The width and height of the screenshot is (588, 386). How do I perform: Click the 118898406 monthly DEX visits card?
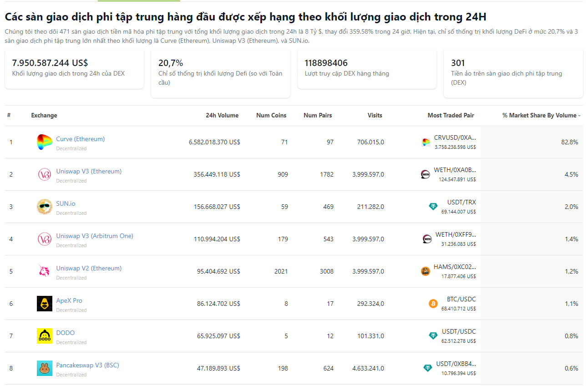point(367,69)
